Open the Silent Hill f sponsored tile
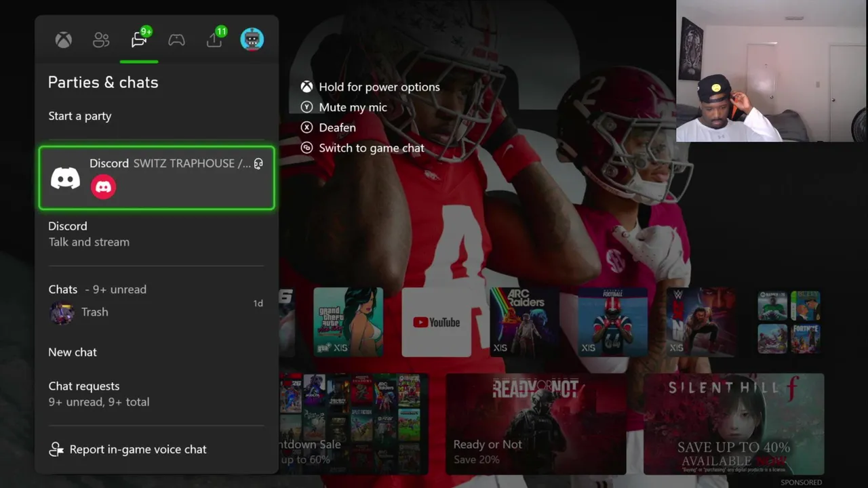This screenshot has height=488, width=868. [734, 424]
